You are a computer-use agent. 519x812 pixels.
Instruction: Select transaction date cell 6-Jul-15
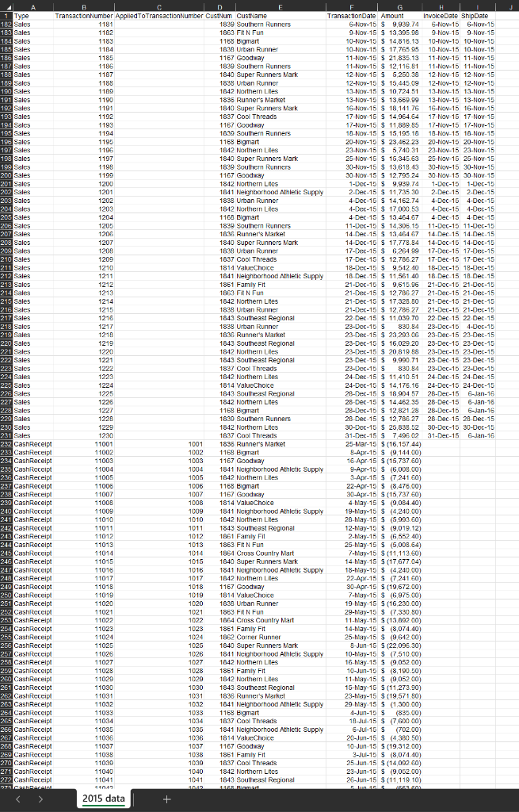pos(352,730)
